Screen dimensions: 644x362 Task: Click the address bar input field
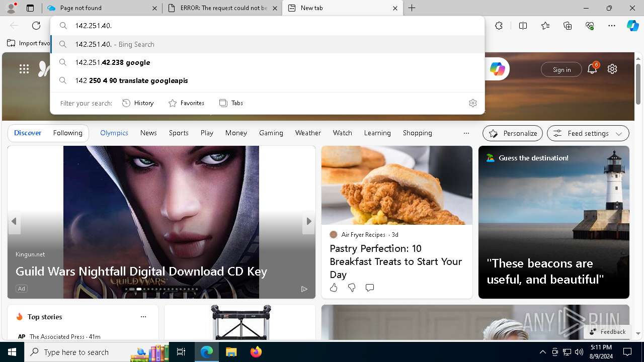pos(268,26)
